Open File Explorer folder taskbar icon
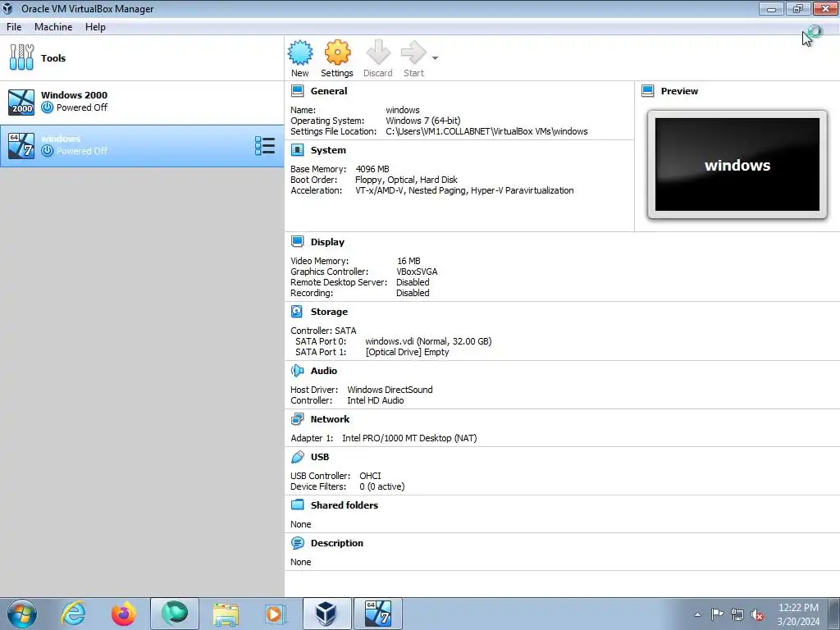 point(226,614)
